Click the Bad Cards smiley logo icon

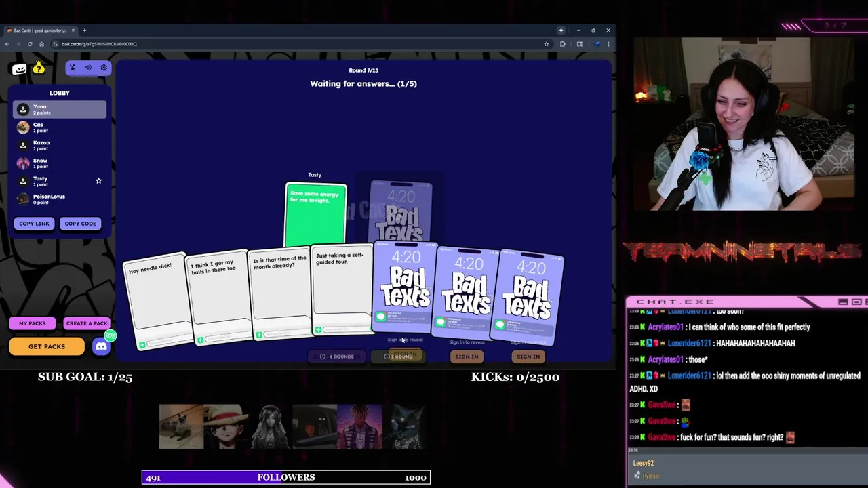pos(19,68)
